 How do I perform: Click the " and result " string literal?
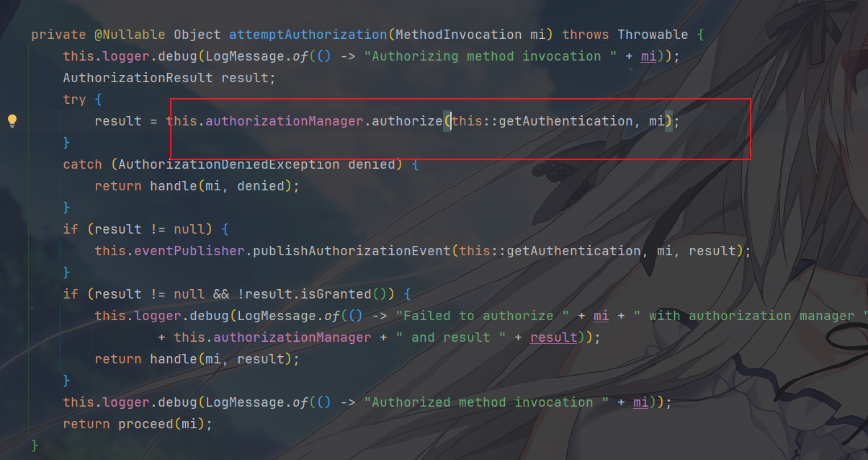click(x=451, y=337)
